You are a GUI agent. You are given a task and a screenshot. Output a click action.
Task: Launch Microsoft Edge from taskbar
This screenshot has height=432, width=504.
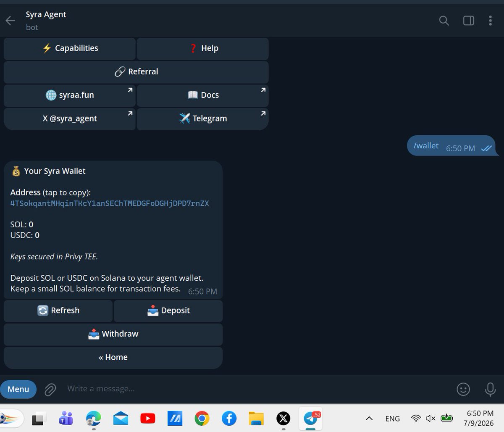point(93,419)
